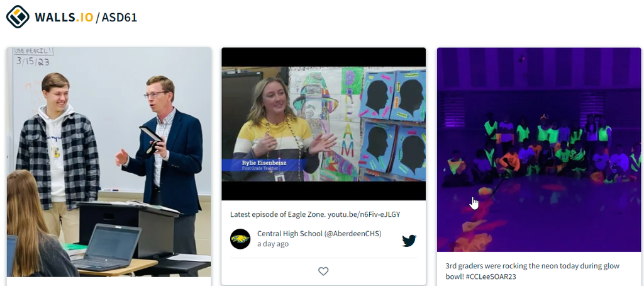Open Central High School (@AberdeenCHS) profile name
This screenshot has height=286, width=644.
319,234
